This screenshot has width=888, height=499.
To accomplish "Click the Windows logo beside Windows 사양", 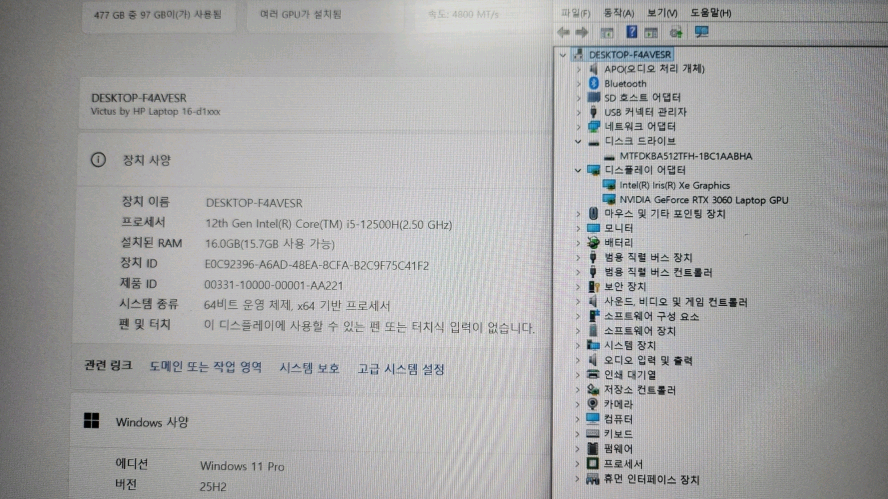I will [91, 420].
